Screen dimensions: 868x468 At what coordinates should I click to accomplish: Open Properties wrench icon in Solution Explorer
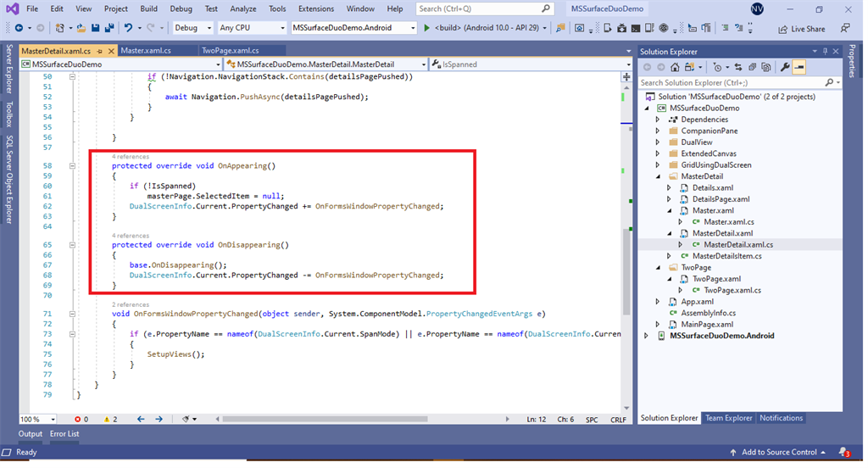tap(785, 67)
